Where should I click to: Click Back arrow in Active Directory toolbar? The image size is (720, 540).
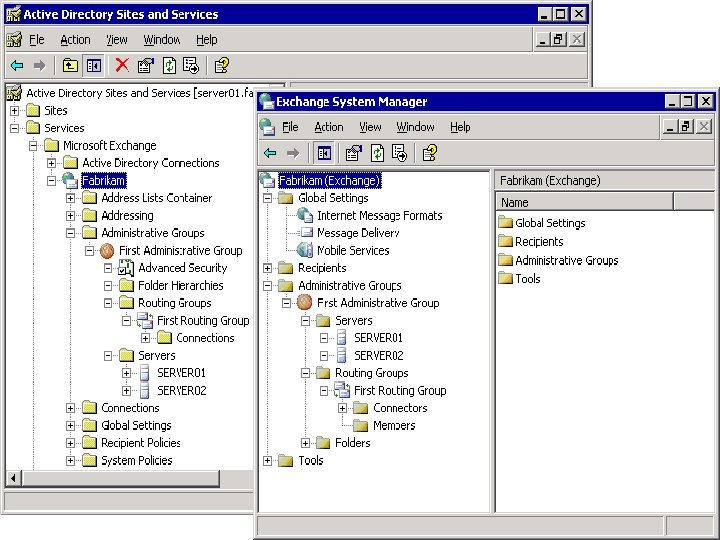coord(17,66)
